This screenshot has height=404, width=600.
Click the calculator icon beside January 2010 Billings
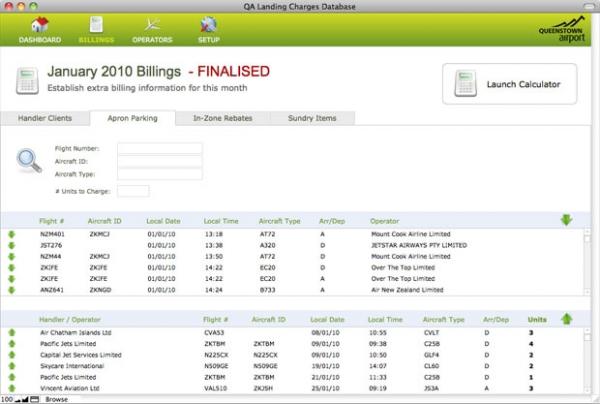27,81
